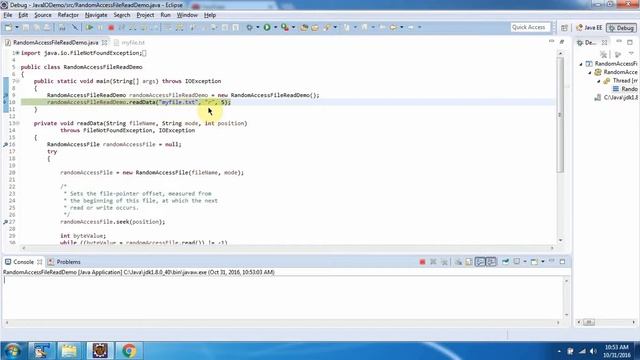Open the New wizard dropdown arrow

point(17,27)
